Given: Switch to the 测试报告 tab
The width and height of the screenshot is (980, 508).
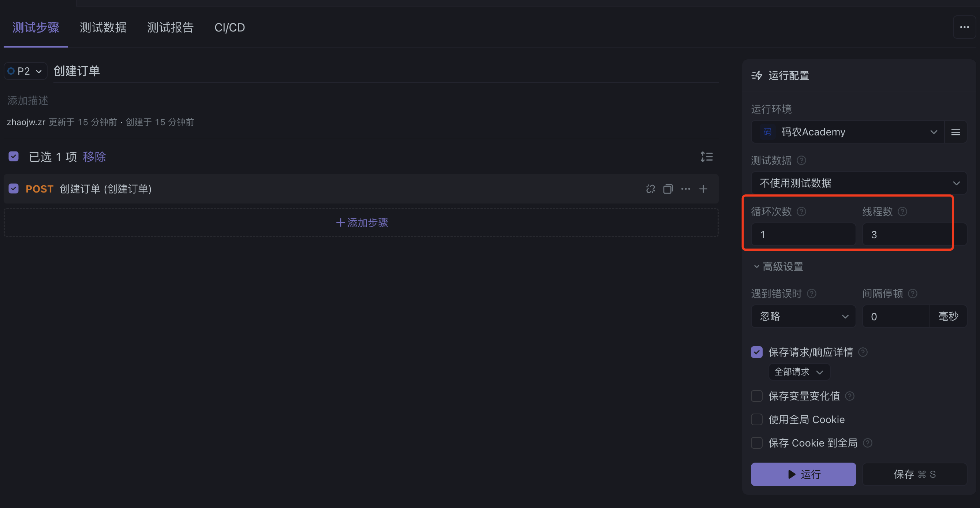Looking at the screenshot, I should (x=171, y=27).
